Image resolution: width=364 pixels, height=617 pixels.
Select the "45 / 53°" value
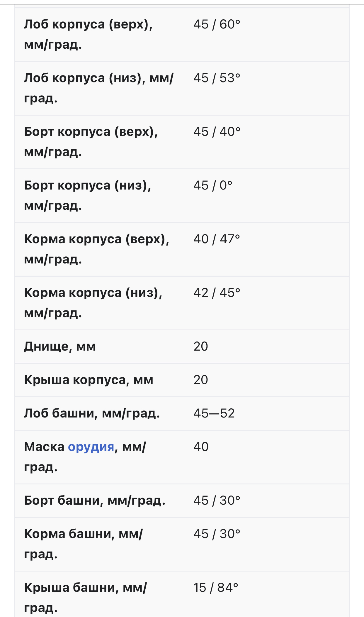click(x=217, y=78)
